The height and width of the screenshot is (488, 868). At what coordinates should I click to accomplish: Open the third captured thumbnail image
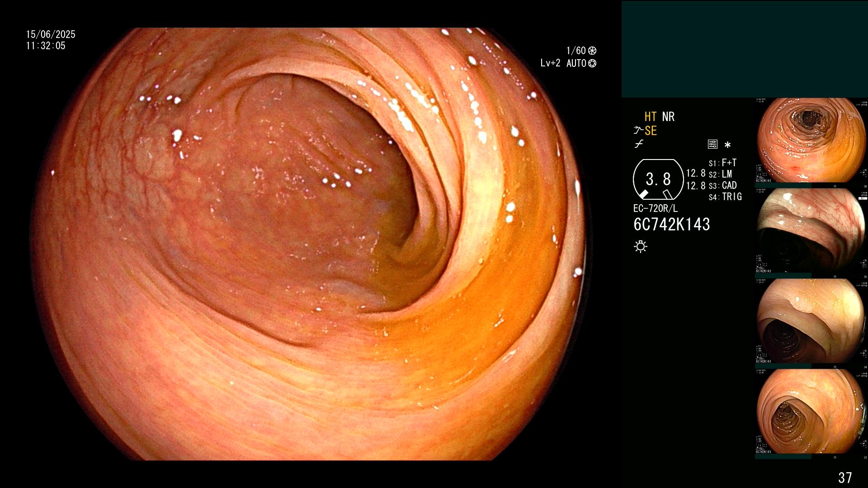click(811, 321)
